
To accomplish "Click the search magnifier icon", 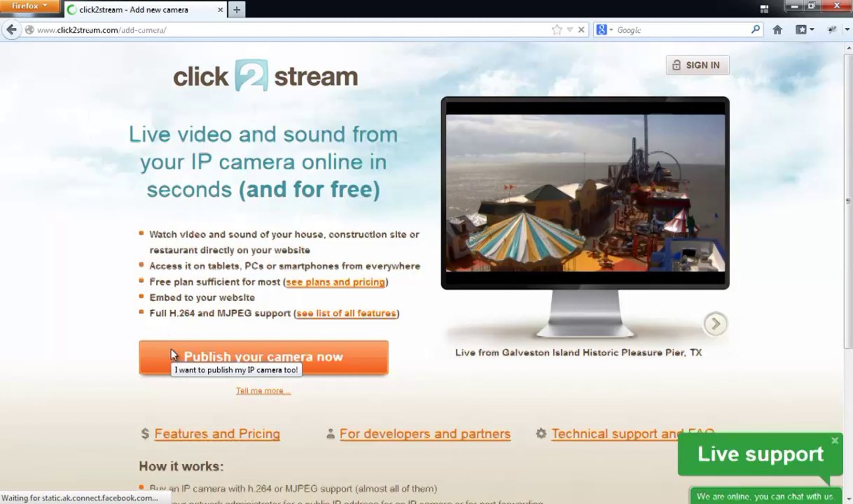I will click(x=755, y=29).
